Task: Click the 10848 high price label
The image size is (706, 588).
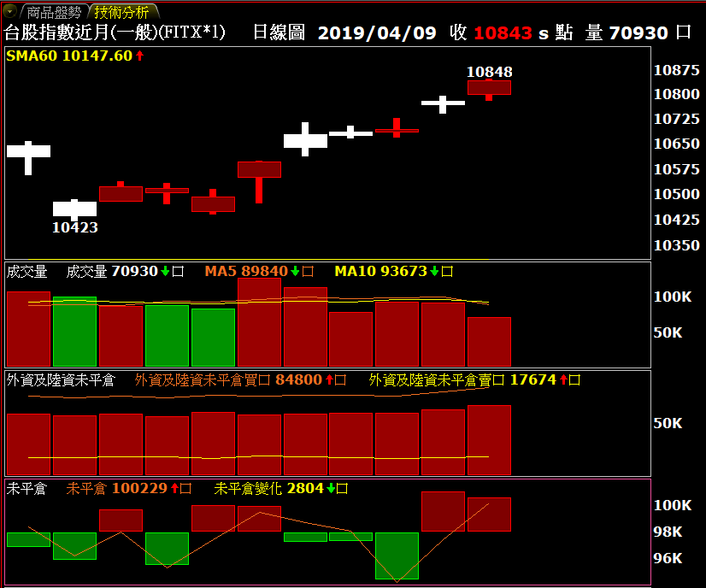Action: pyautogui.click(x=490, y=72)
